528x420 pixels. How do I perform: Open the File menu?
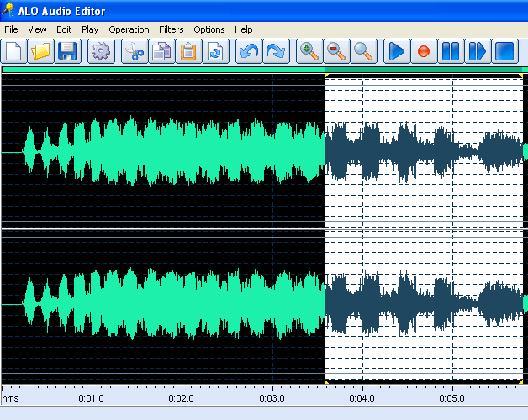[x=11, y=29]
